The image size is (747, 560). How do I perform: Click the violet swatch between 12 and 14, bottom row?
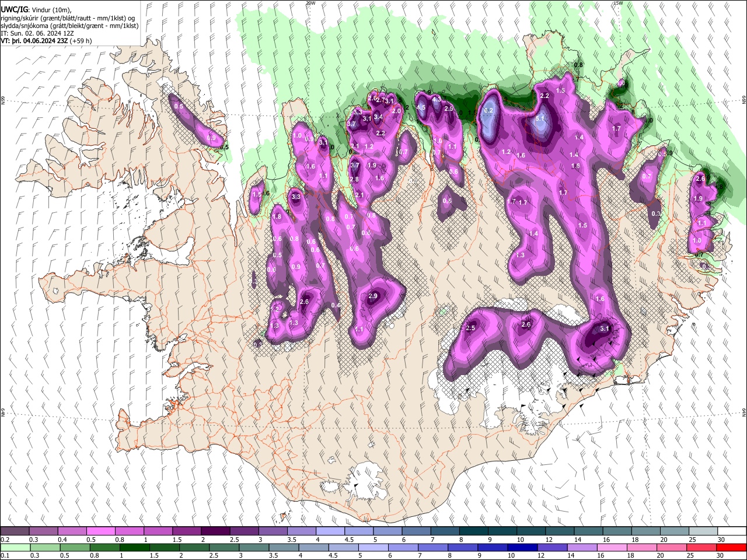(553, 547)
